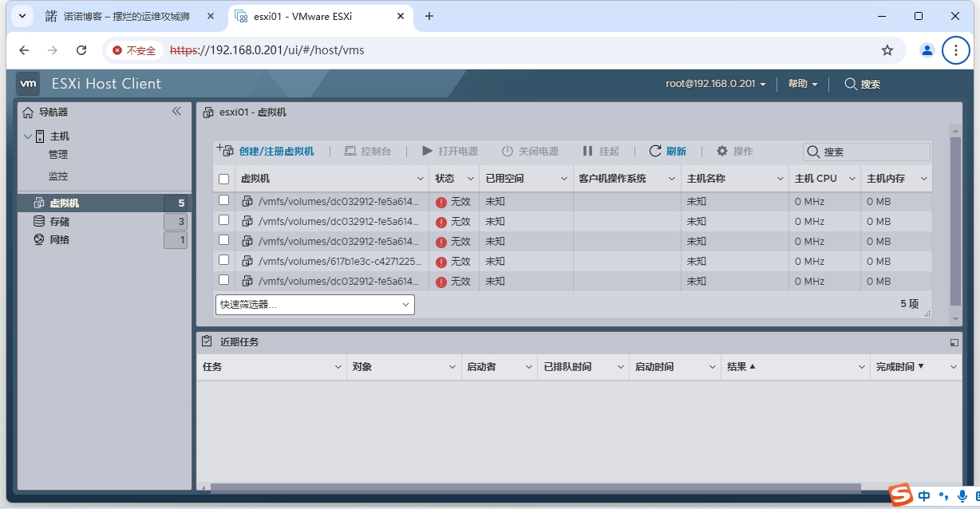Open the 操作 gear actions menu
This screenshot has height=509, width=980.
click(x=722, y=151)
